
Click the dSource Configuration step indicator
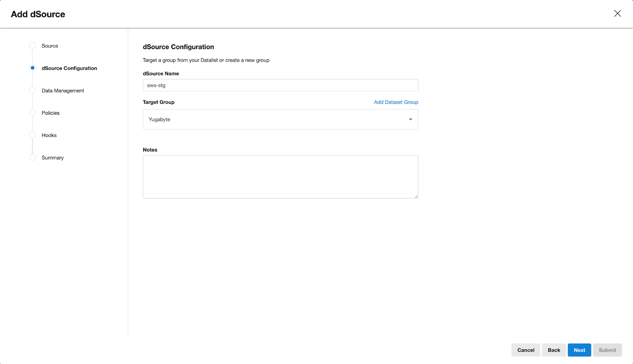[x=32, y=68]
